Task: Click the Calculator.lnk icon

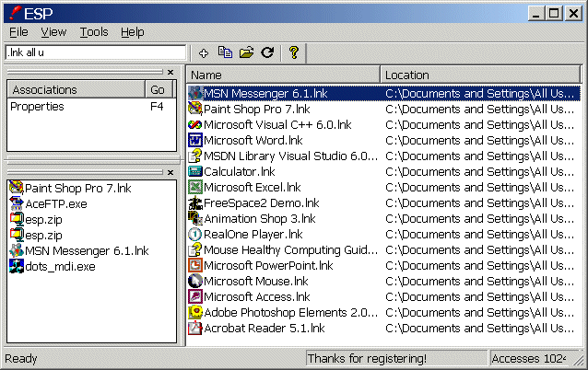Action: coord(195,171)
